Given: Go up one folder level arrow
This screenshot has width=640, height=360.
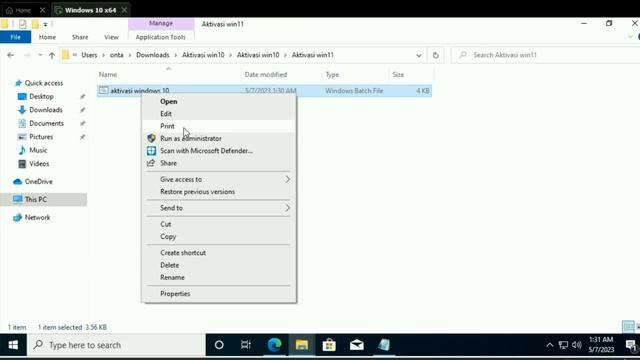Looking at the screenshot, I should click(x=52, y=55).
